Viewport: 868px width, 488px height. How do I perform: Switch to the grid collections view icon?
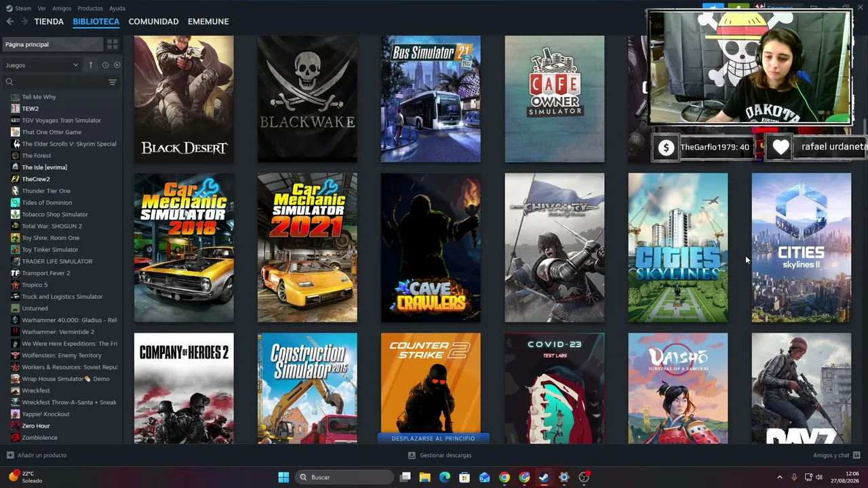coord(113,44)
